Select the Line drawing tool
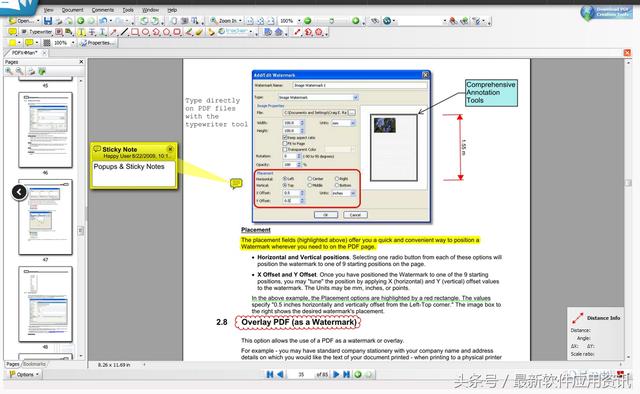640x394 pixels. [124, 32]
